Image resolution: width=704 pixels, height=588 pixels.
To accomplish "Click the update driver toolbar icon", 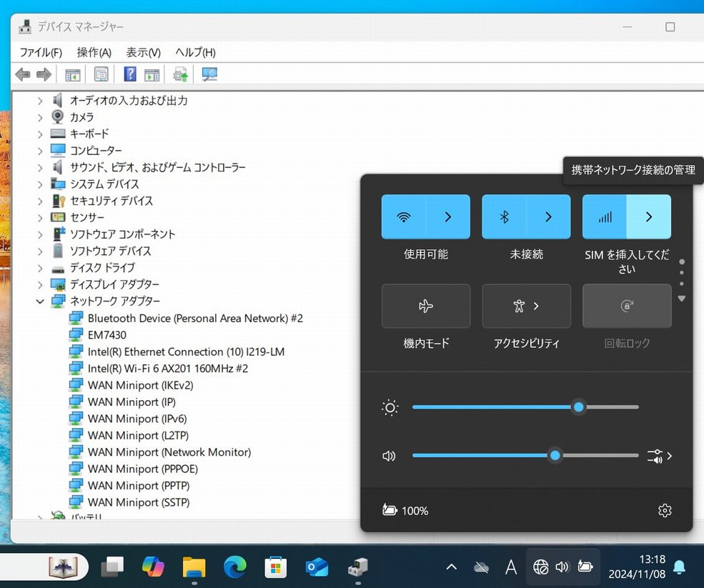I will [180, 74].
